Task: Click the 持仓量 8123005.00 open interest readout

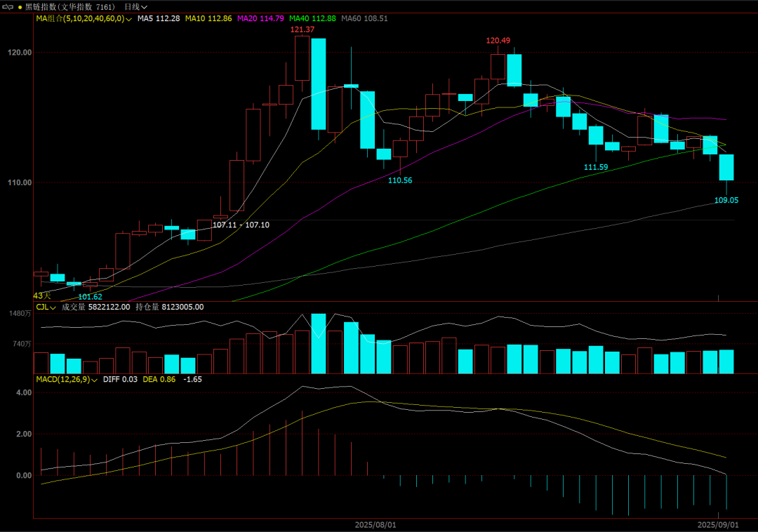Action: [170, 307]
